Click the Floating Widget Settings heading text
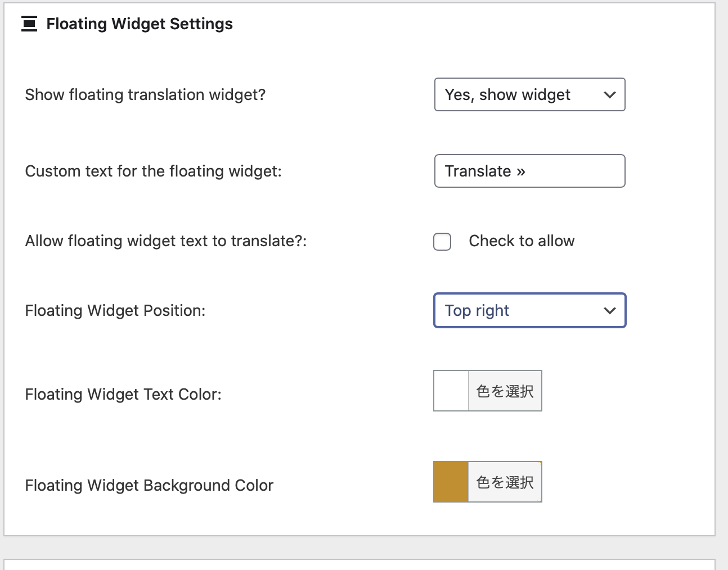Screen dimensions: 728x570 click(x=140, y=24)
